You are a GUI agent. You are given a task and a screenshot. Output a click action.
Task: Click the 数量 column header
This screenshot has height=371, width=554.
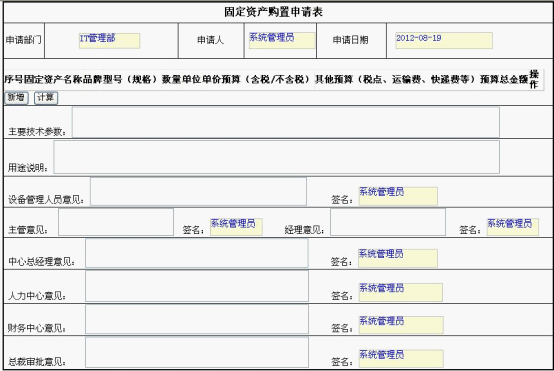171,79
